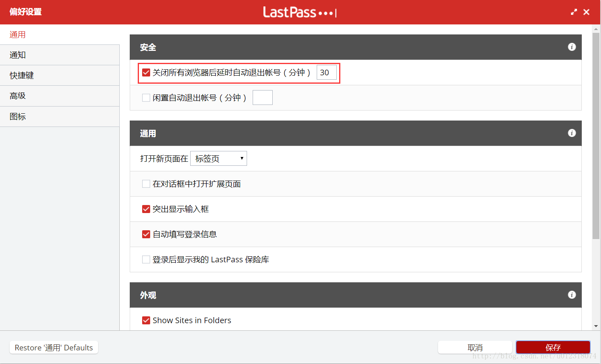Click the info icon in 通用 section header
The image size is (601, 364).
[x=572, y=133]
